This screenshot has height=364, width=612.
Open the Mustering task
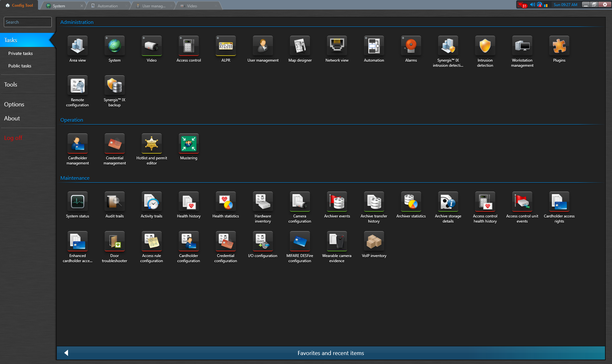click(x=188, y=144)
